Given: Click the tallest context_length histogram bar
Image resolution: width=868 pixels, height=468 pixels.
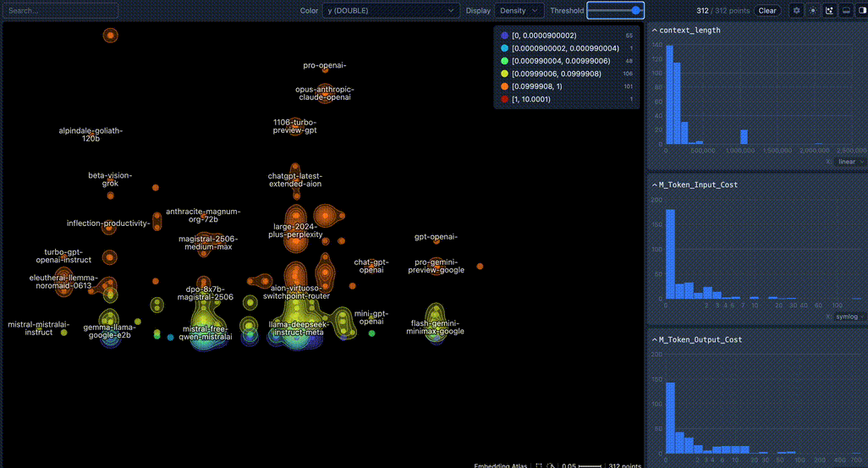Looking at the screenshot, I should coord(669,95).
